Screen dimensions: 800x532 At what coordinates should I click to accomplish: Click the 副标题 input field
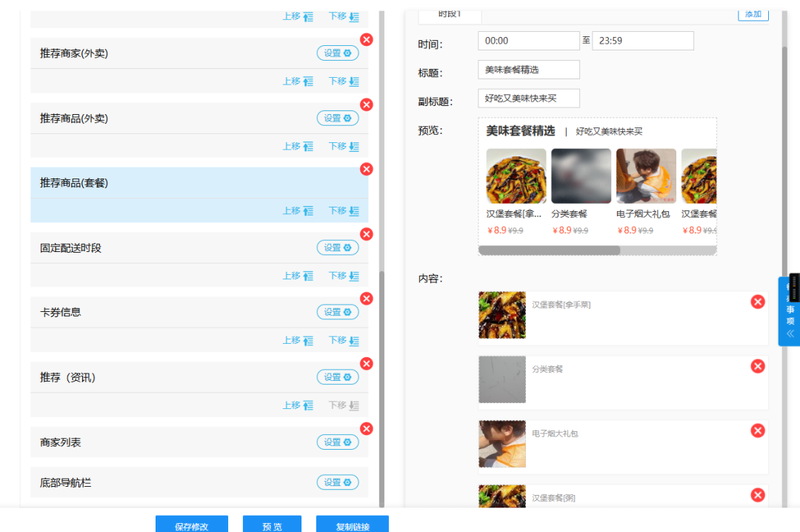pos(528,98)
